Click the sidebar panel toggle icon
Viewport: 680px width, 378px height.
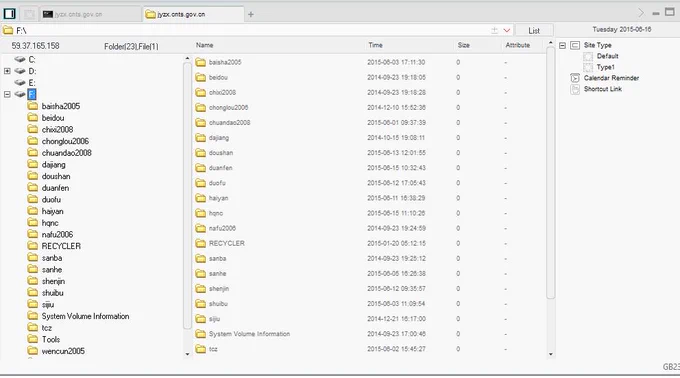tap(10, 14)
